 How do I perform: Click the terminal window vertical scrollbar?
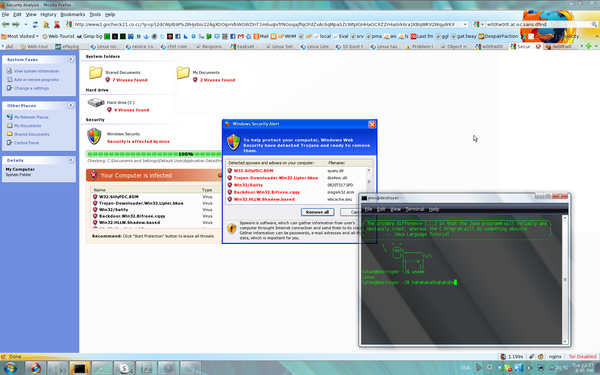point(565,280)
